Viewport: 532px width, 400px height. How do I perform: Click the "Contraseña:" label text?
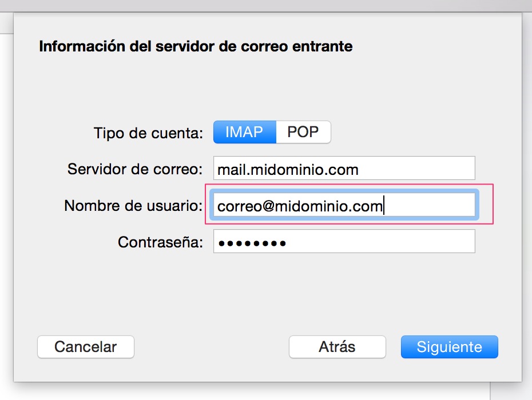click(x=161, y=242)
